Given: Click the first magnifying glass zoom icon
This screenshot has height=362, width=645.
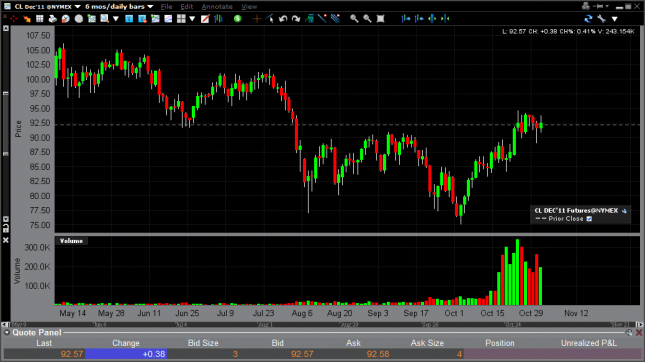Looking at the screenshot, I should point(354,19).
